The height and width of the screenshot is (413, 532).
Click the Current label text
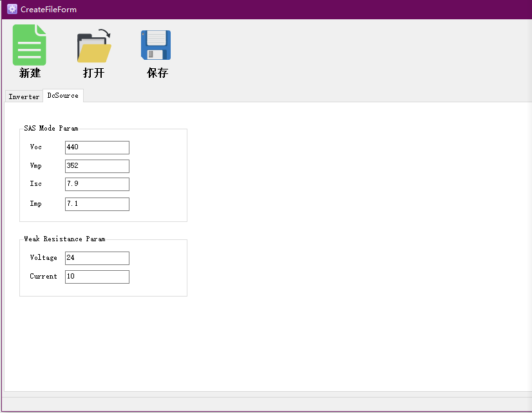(x=43, y=277)
